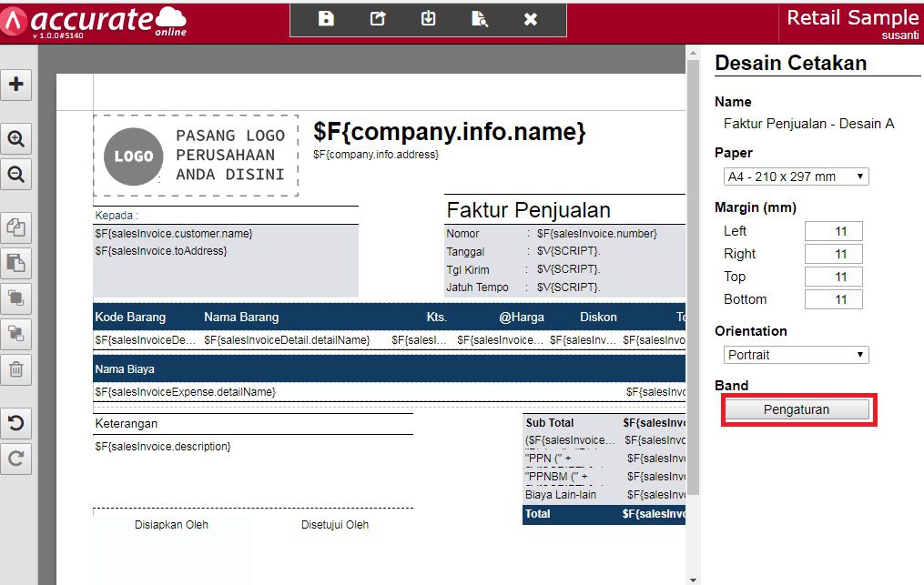Screen dimensions: 924x585
Task: Select the Export design icon
Action: pyautogui.click(x=377, y=18)
